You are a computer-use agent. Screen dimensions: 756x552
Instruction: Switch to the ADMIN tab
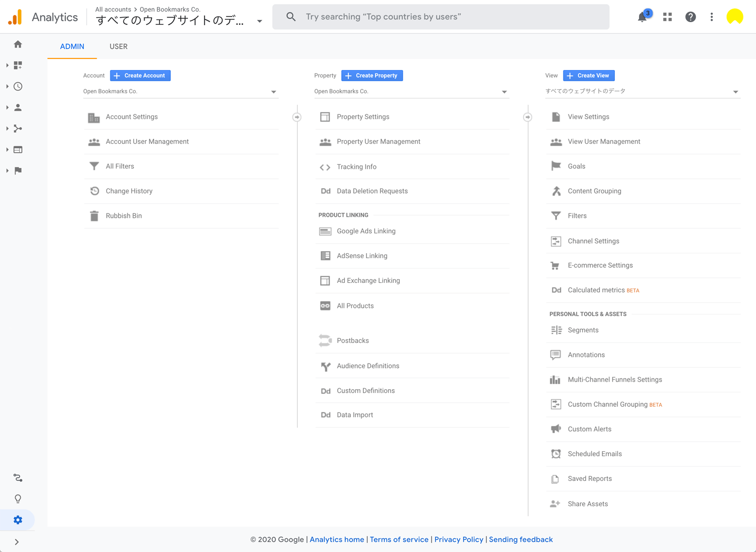(72, 46)
